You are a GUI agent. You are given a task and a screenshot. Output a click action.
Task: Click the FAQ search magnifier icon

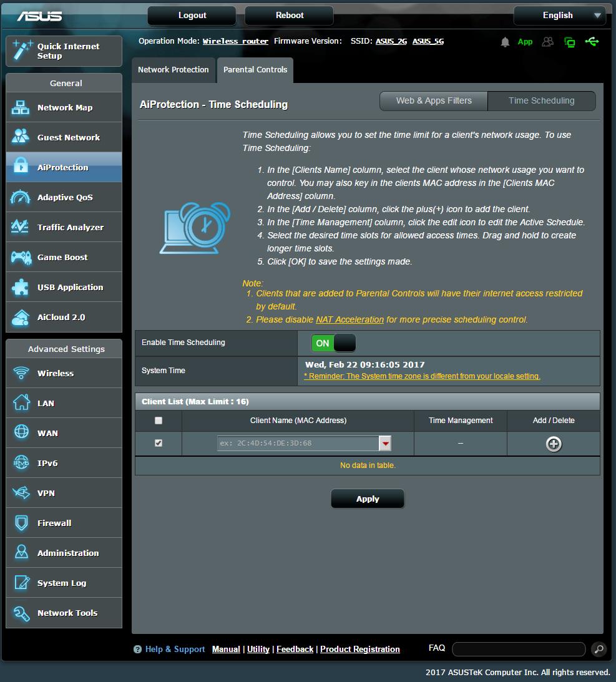pyautogui.click(x=599, y=650)
